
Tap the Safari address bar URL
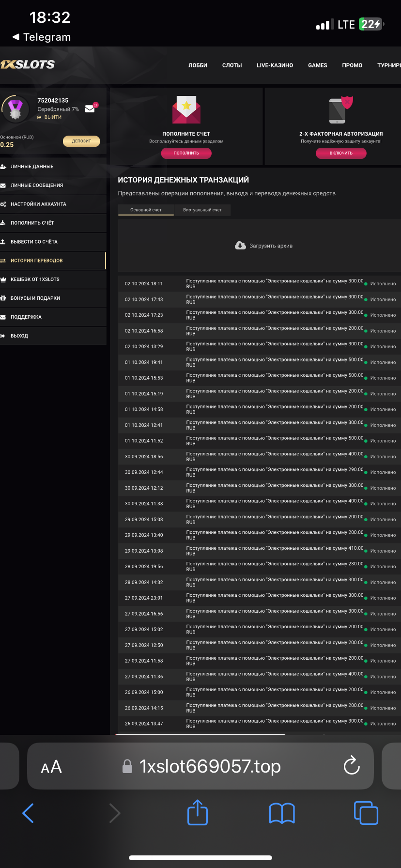click(x=210, y=766)
